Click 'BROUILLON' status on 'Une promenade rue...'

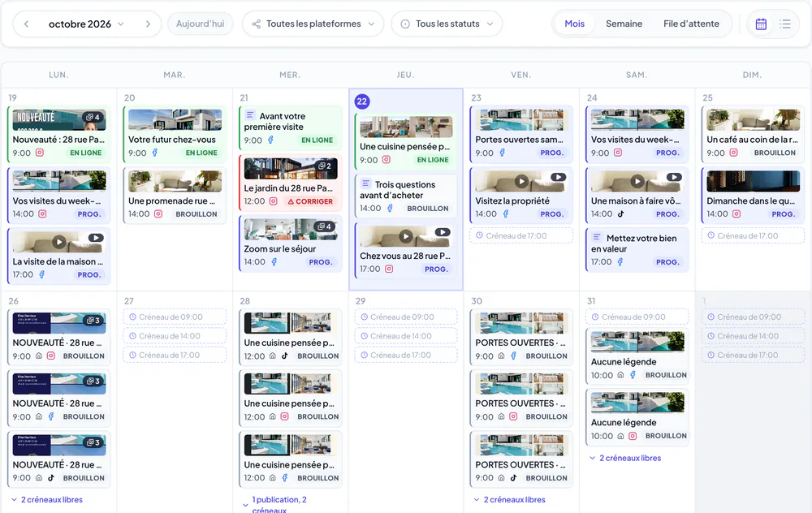pyautogui.click(x=197, y=214)
